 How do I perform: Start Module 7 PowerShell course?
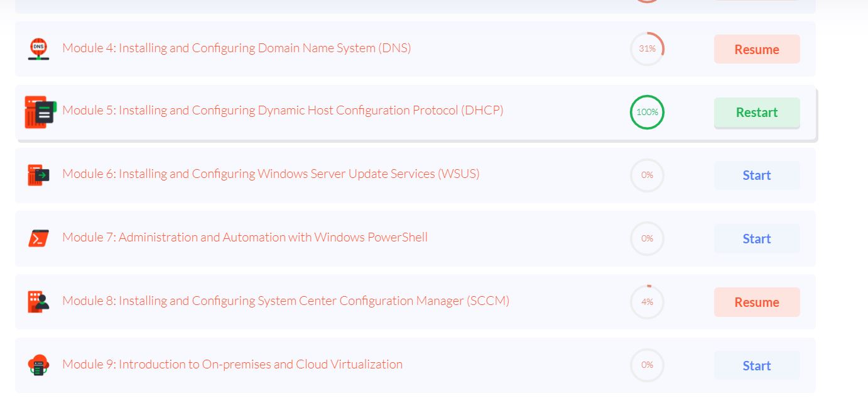[756, 239]
